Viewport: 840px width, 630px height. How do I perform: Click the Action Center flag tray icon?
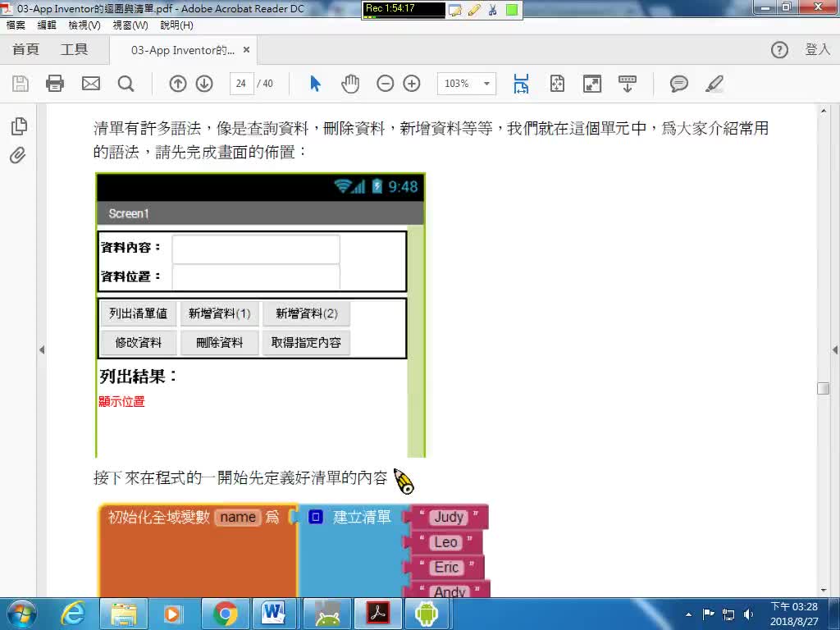coord(708,614)
